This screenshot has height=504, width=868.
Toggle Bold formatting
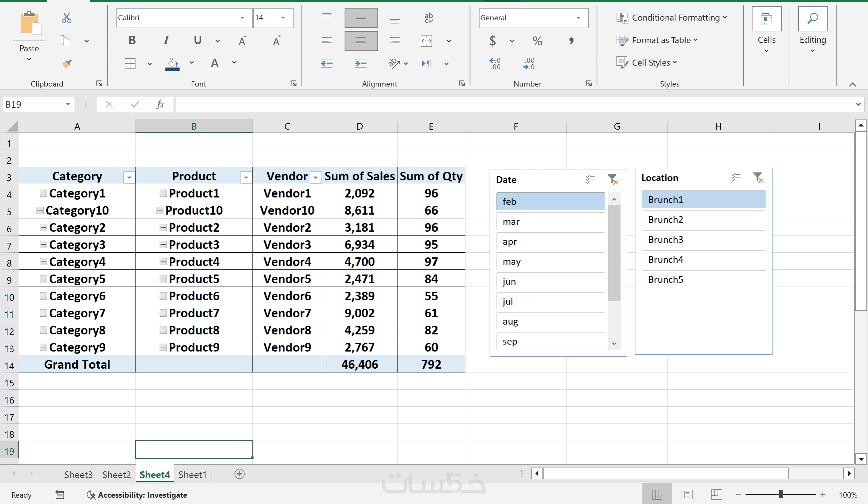[132, 40]
